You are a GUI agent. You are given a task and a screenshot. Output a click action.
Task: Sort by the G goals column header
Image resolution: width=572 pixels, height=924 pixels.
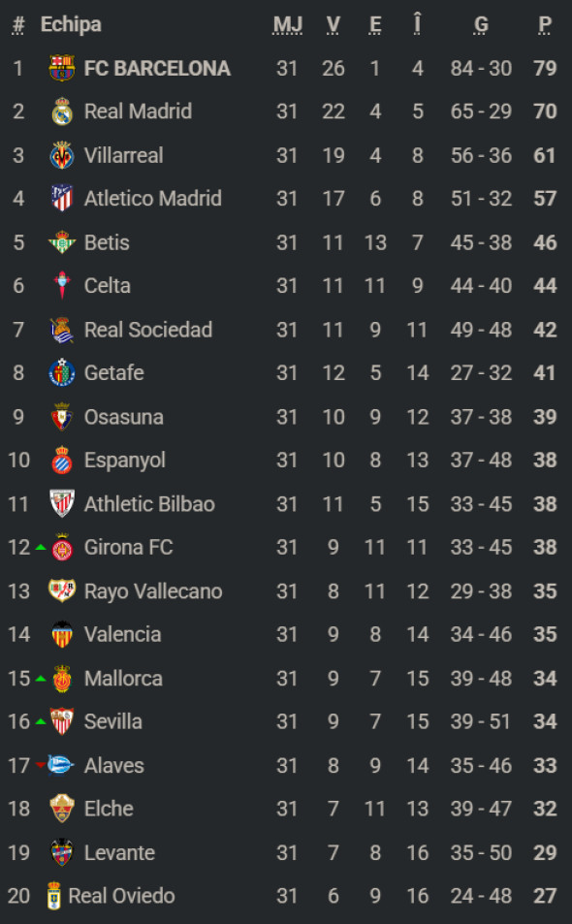coord(480,24)
